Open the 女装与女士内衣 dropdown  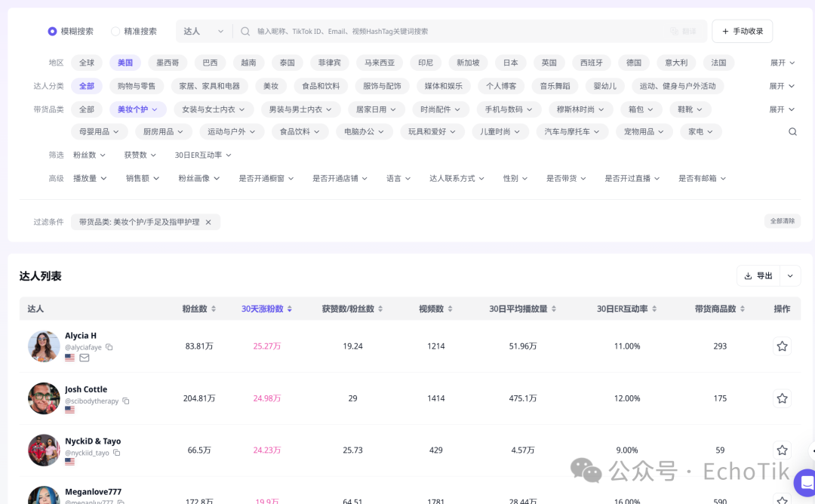click(x=214, y=109)
